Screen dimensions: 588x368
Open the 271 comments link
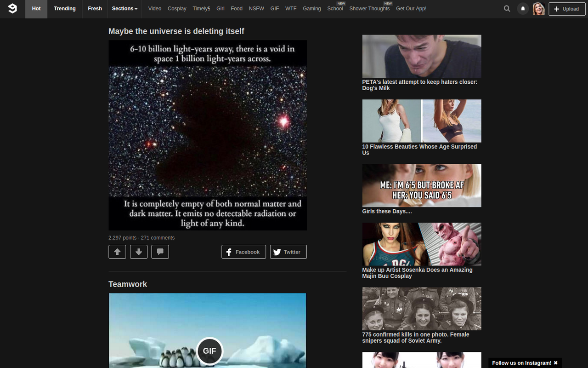coord(158,238)
